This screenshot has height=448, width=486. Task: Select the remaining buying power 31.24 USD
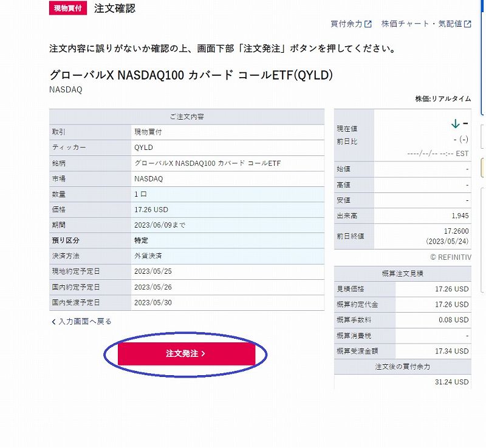click(x=452, y=382)
